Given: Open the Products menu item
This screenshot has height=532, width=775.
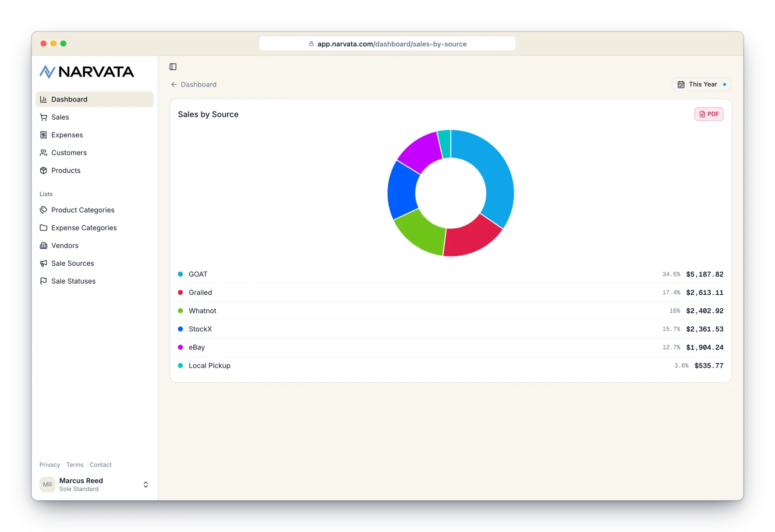Looking at the screenshot, I should (x=94, y=170).
